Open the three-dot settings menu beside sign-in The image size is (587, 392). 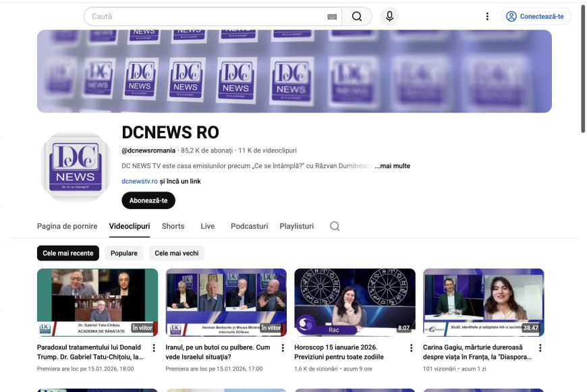point(486,15)
